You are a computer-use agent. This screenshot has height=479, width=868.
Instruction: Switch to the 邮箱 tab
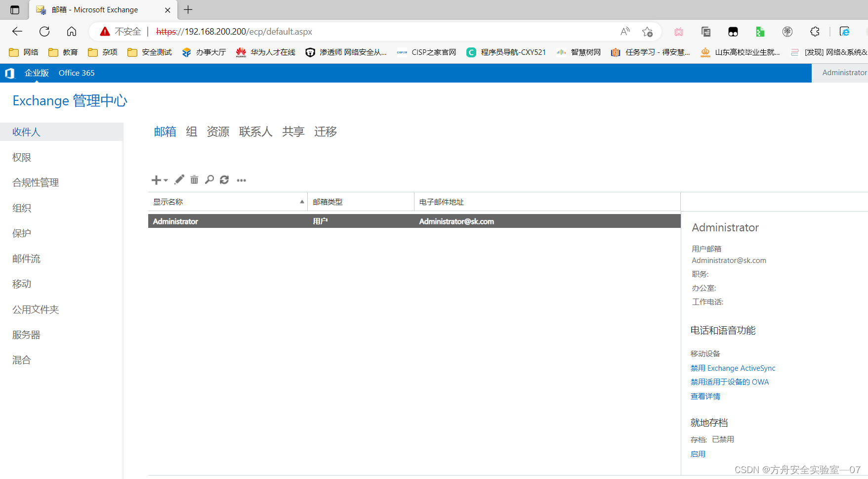(165, 131)
